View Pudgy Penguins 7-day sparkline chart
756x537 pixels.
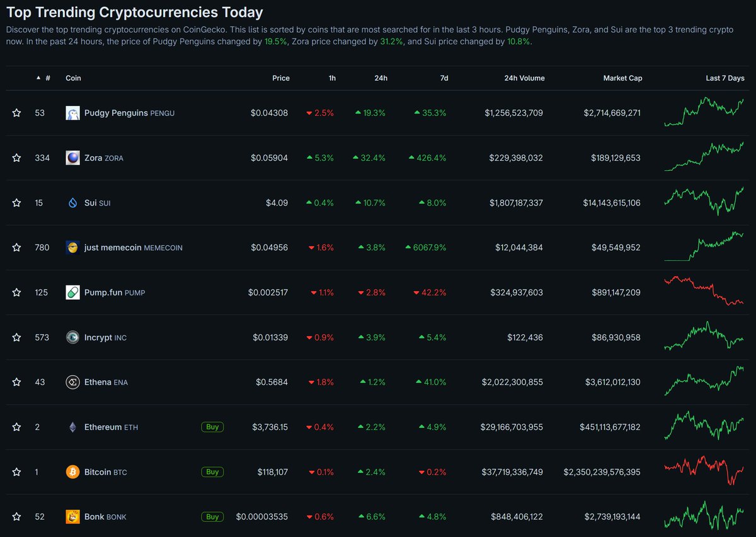point(704,112)
